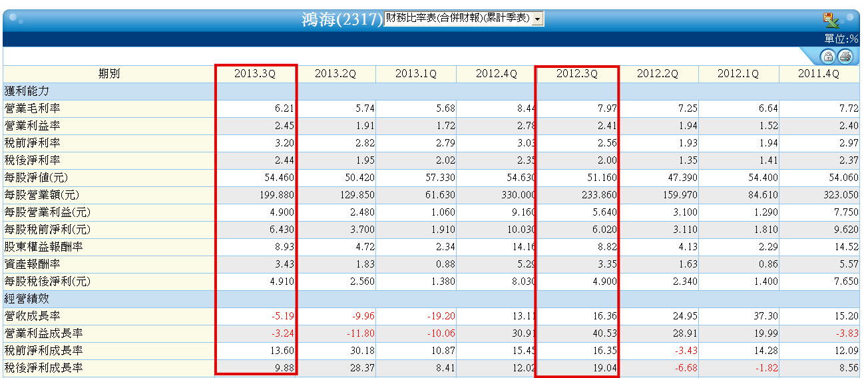Select 股東權益報酬率 value 4.72 for 2013.2Q
This screenshot has height=378, width=868.
pos(364,246)
